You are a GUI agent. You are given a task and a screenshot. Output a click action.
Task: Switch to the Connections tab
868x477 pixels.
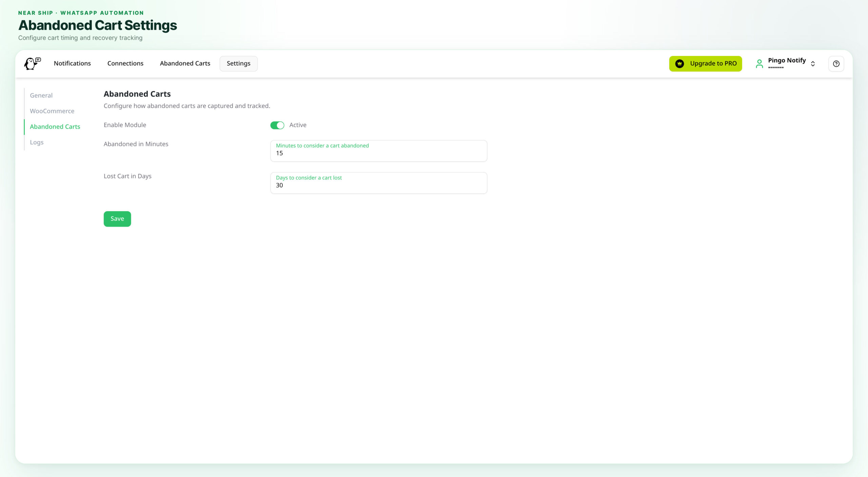click(x=125, y=63)
